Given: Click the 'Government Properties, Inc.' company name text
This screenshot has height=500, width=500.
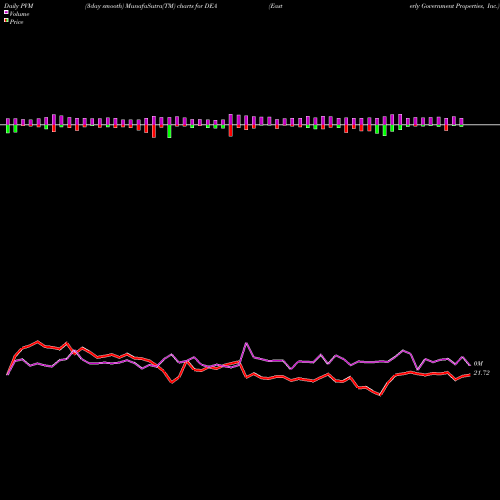Looking at the screenshot, I should click(459, 6).
